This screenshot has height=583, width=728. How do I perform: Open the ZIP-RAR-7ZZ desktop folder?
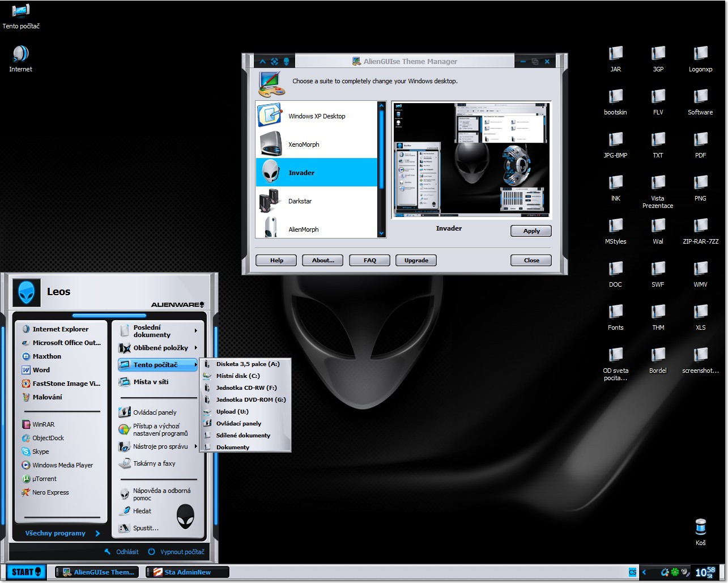click(701, 231)
